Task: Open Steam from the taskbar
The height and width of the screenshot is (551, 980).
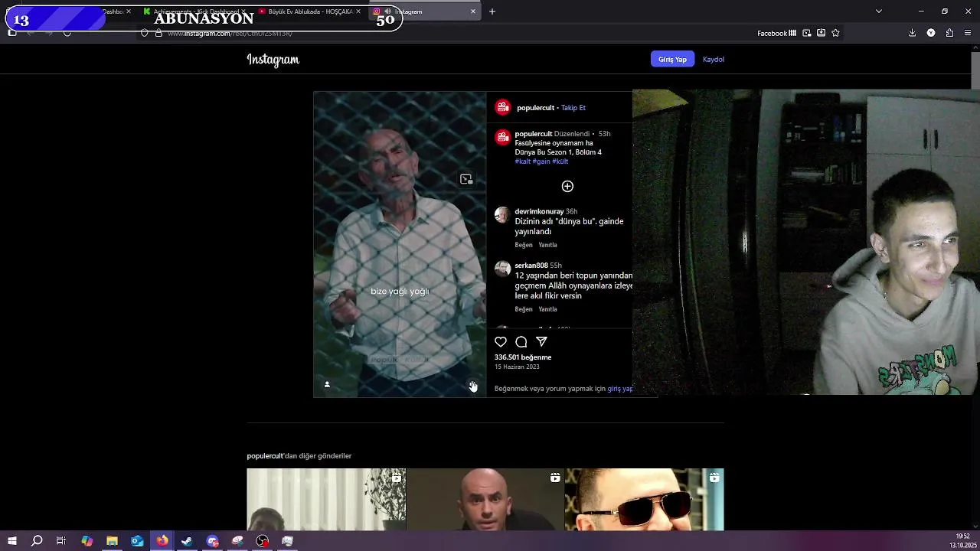Action: 187,541
